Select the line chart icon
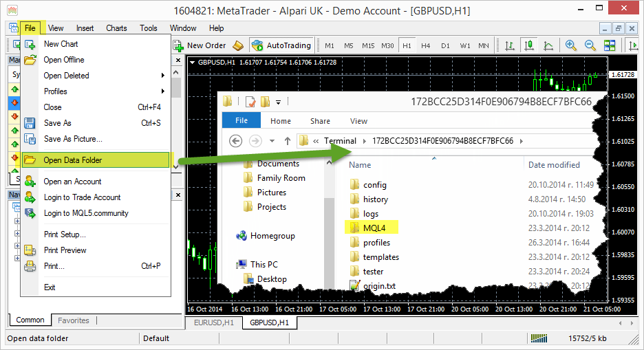This screenshot has width=644, height=350. pyautogui.click(x=548, y=45)
